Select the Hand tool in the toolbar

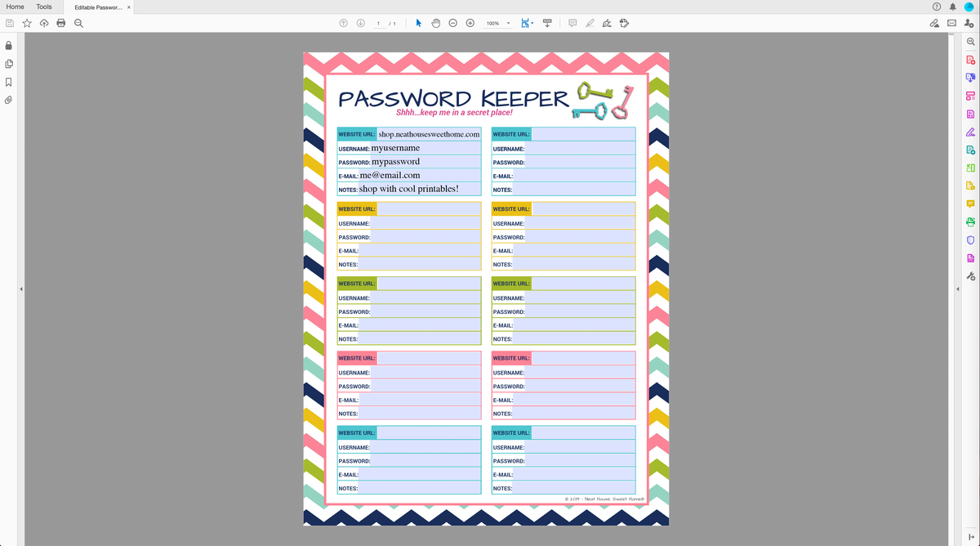(435, 22)
